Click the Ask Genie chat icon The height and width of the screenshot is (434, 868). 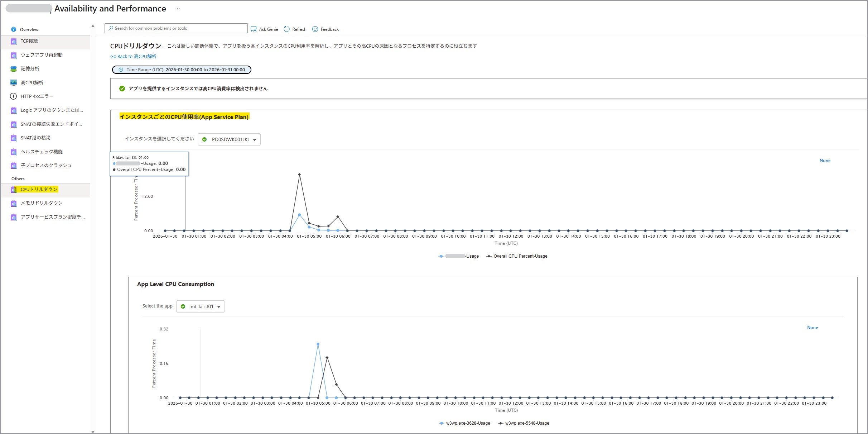pyautogui.click(x=254, y=29)
